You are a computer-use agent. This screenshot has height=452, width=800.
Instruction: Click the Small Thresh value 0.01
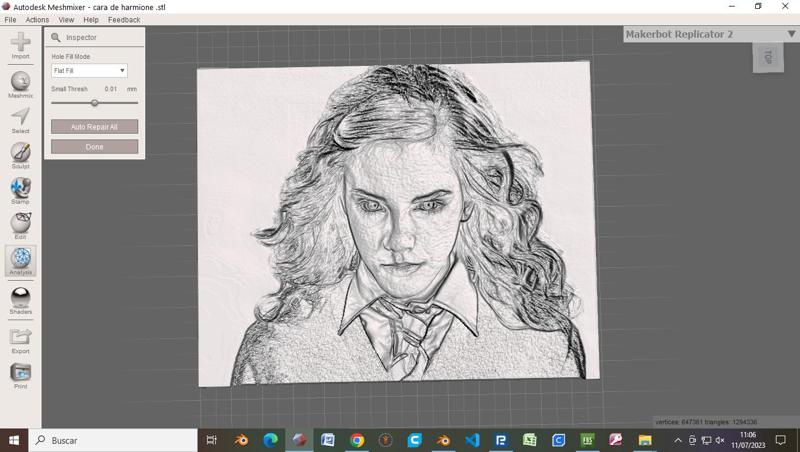coord(111,89)
